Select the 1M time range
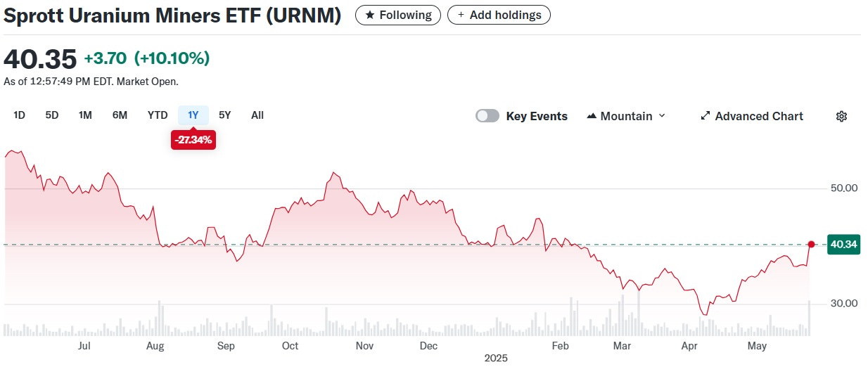Image resolution: width=868 pixels, height=367 pixels. pos(85,115)
